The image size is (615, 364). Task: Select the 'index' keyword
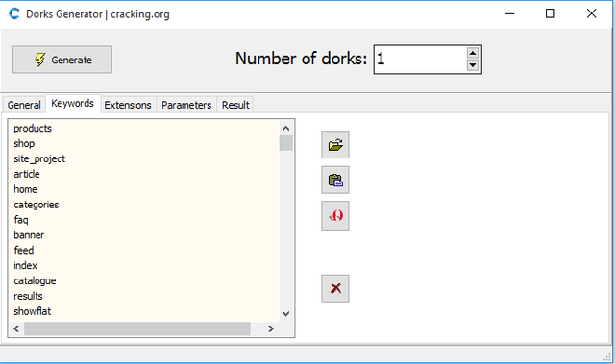[x=26, y=266]
